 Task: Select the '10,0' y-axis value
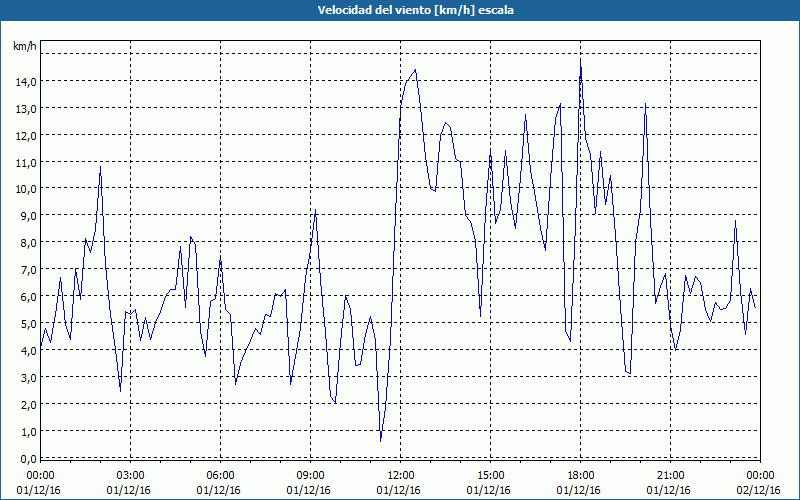[x=25, y=189]
